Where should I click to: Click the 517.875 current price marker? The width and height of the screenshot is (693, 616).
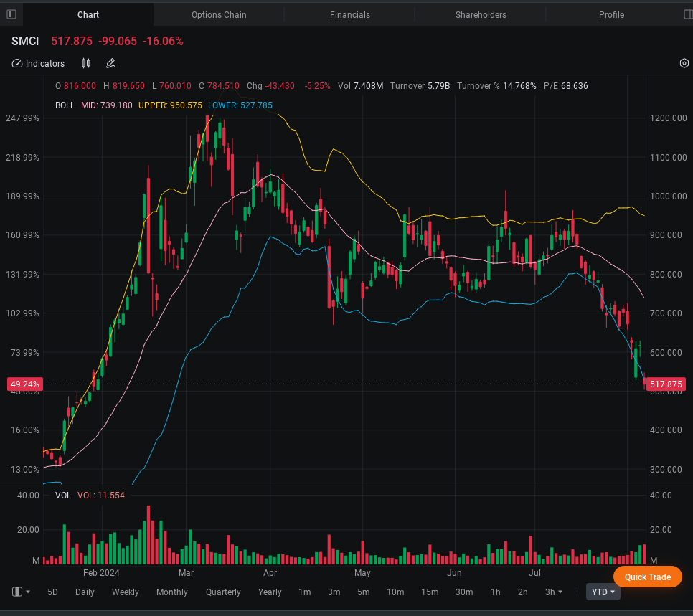[x=665, y=385]
